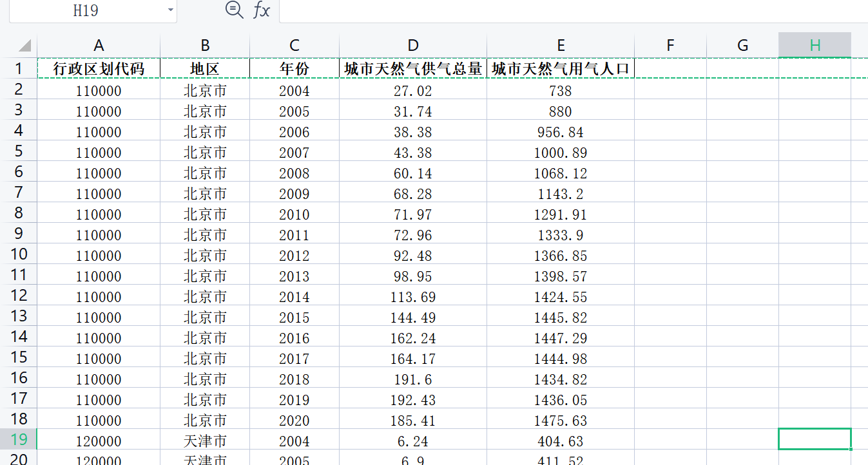Select row 12 header number
Image resolution: width=868 pixels, height=465 pixels.
19,295
